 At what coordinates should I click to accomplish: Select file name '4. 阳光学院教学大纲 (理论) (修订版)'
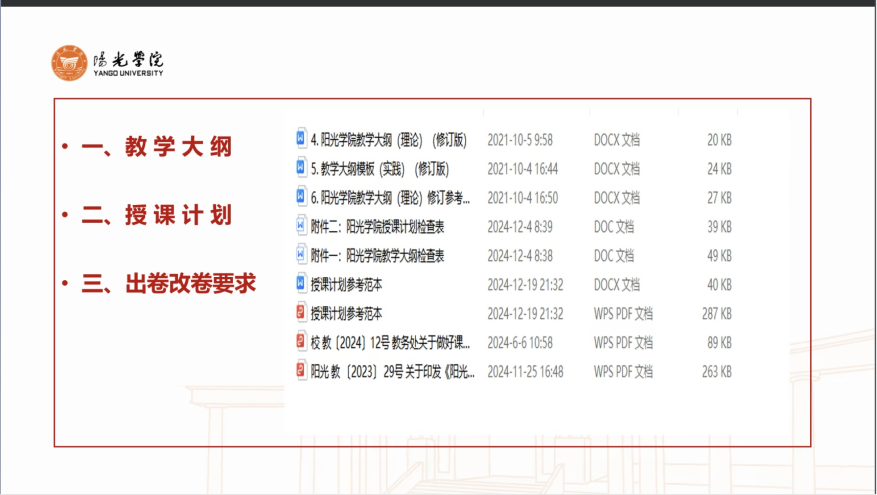(x=389, y=140)
